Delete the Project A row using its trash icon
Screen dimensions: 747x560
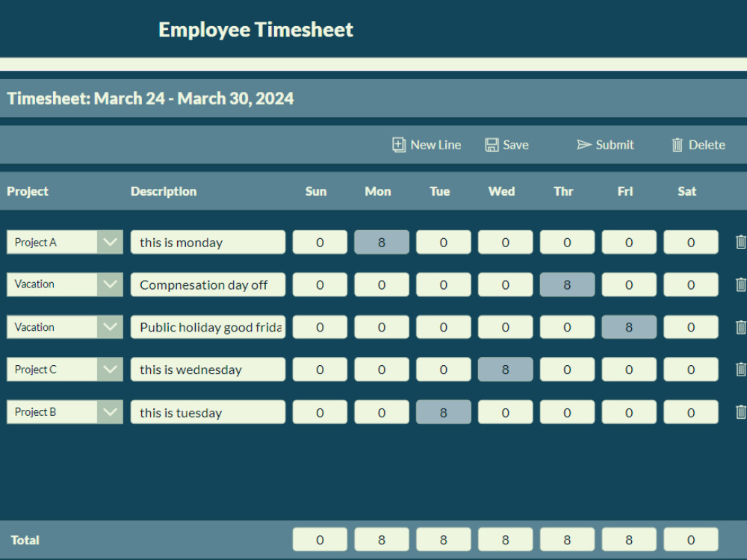click(x=740, y=242)
